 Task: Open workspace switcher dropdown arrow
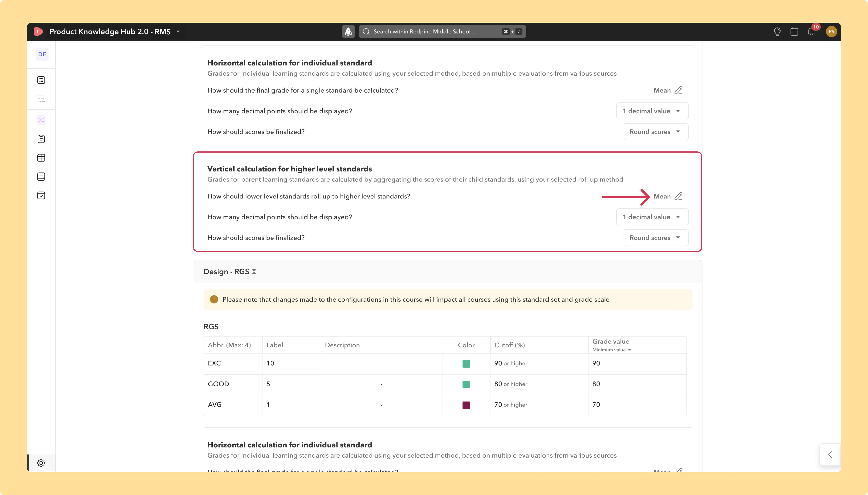(178, 32)
